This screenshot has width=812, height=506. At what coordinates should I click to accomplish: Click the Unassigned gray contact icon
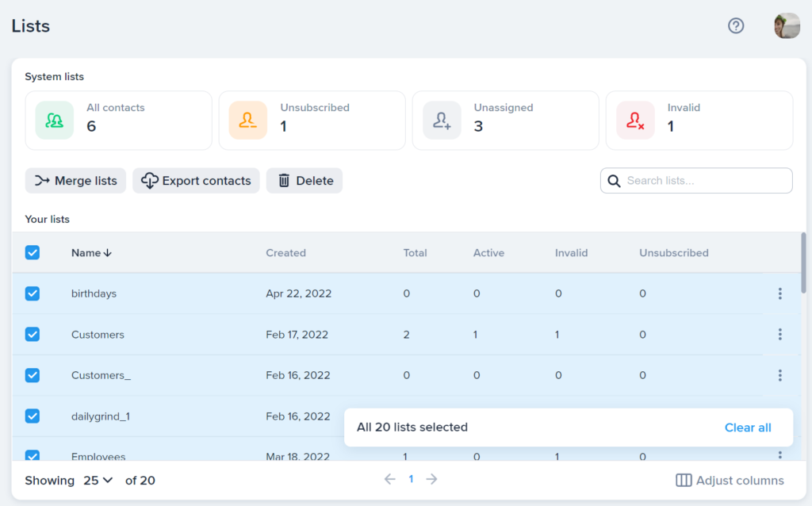click(442, 120)
